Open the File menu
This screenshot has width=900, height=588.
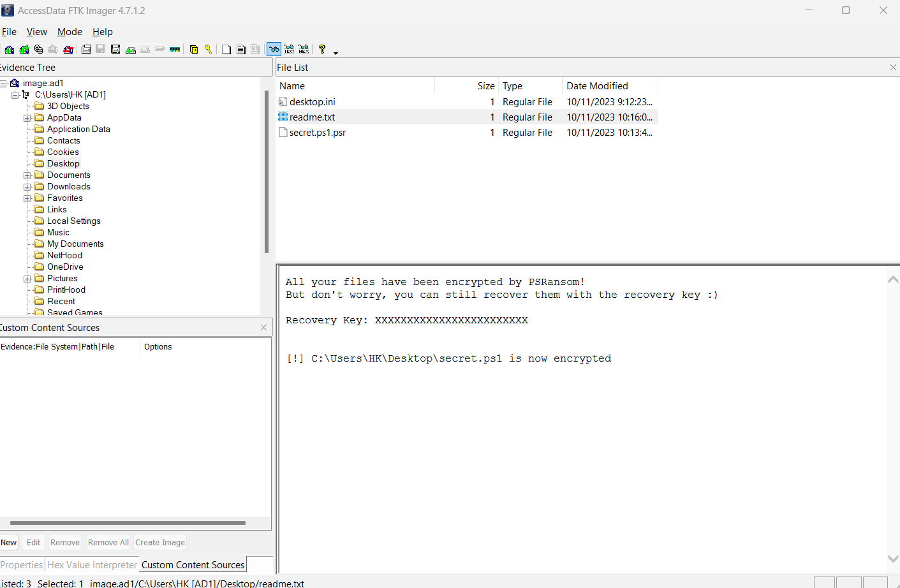[9, 32]
